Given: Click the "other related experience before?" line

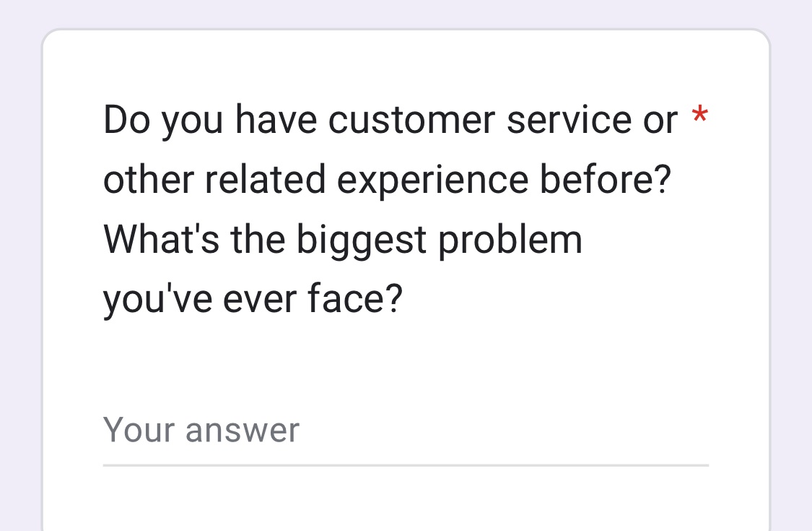Looking at the screenshot, I should 387,180.
